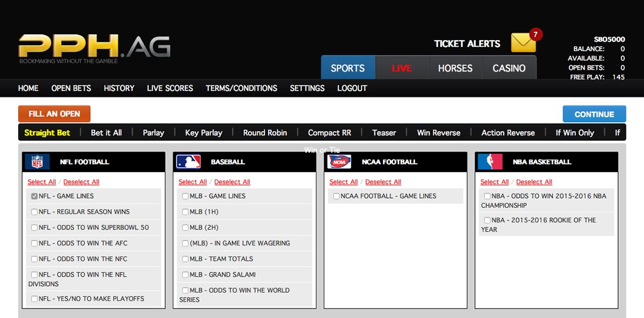Click the TICKET ALERTS label
The height and width of the screenshot is (318, 644).
click(x=467, y=43)
